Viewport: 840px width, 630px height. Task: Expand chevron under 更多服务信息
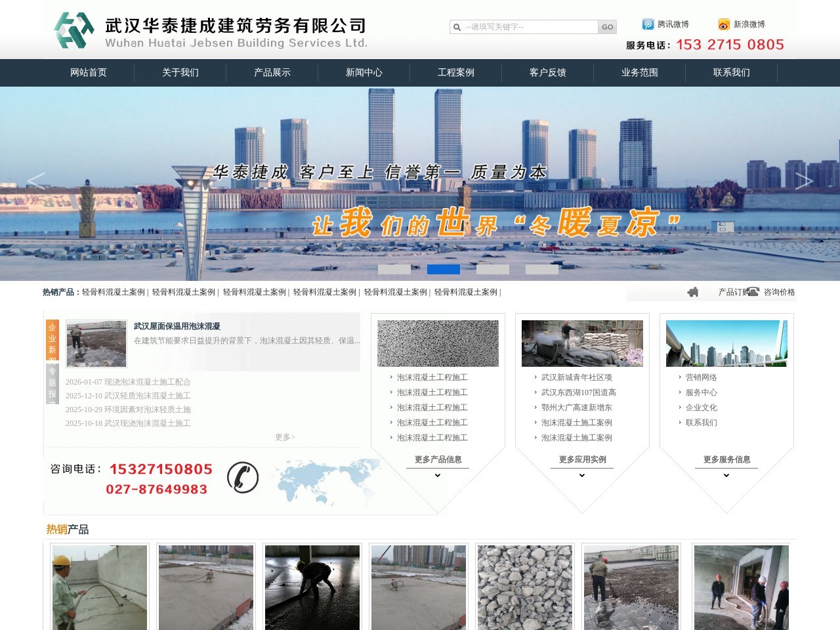coord(726,475)
